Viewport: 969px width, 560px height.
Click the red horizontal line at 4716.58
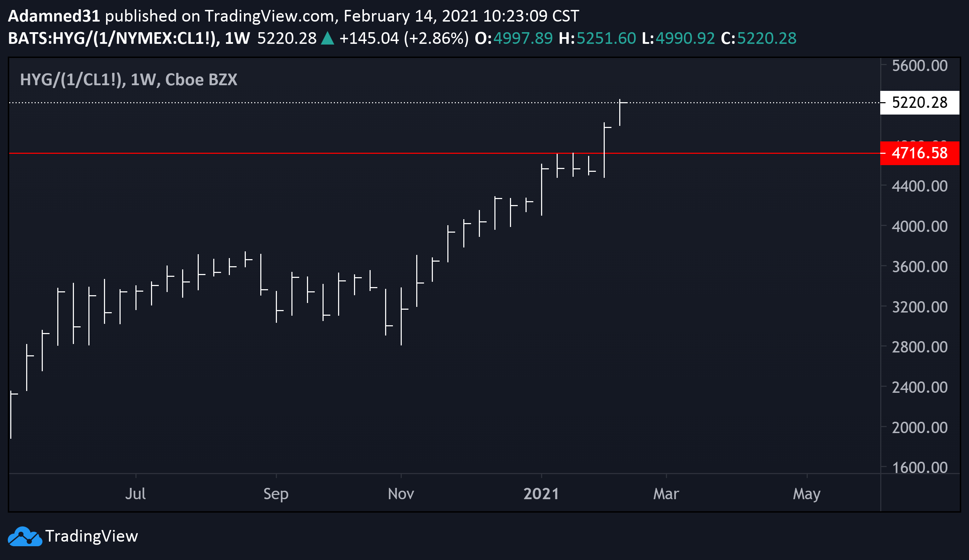point(445,153)
